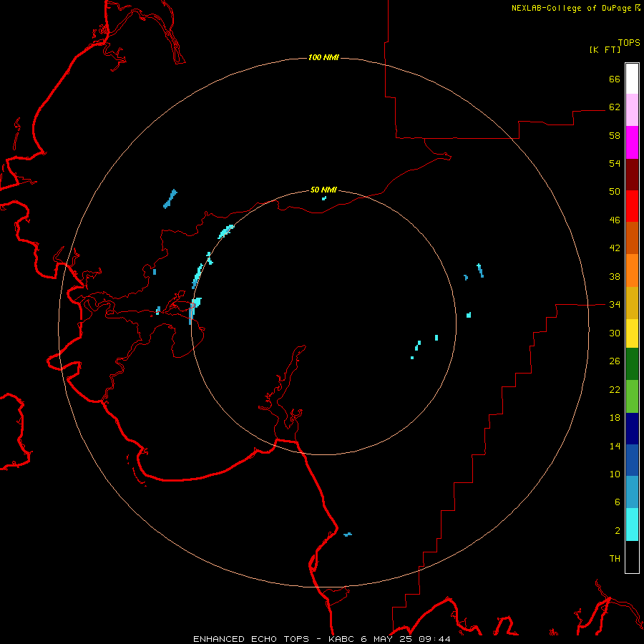The height and width of the screenshot is (644, 644).
Task: Click the 2 value on the legend
Action: tap(618, 530)
